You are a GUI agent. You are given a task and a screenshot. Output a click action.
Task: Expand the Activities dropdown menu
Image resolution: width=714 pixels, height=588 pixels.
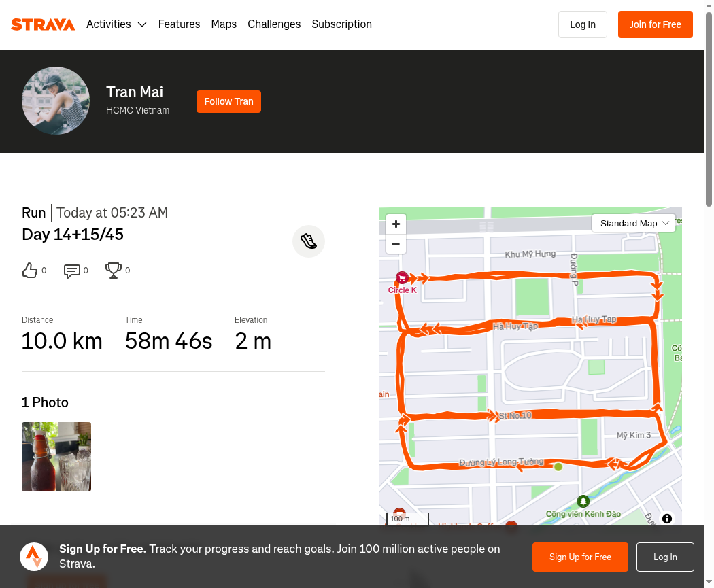116,24
